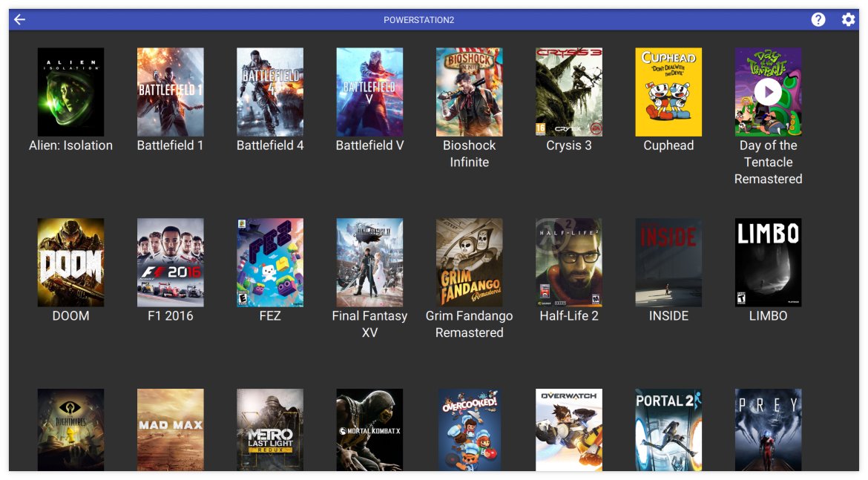The image size is (868, 480).
Task: Click "Day of the Tentacle Remastered" label
Action: click(x=769, y=162)
